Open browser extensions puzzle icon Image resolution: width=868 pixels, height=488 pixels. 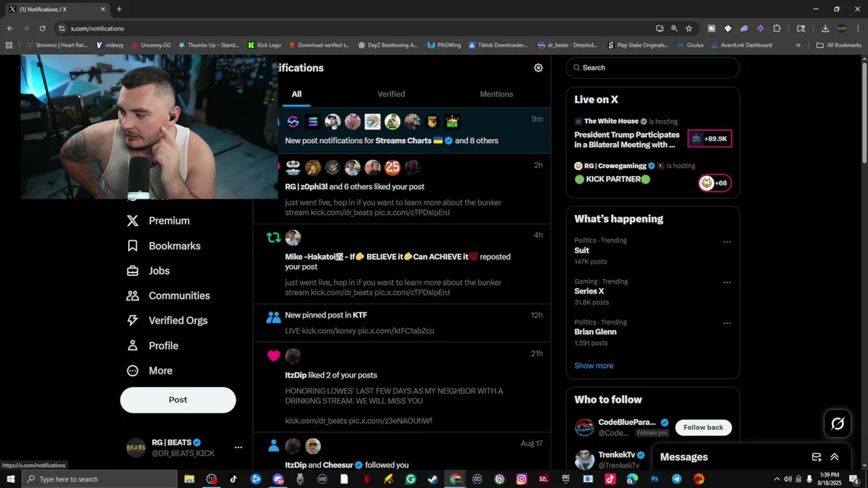pyautogui.click(x=776, y=28)
